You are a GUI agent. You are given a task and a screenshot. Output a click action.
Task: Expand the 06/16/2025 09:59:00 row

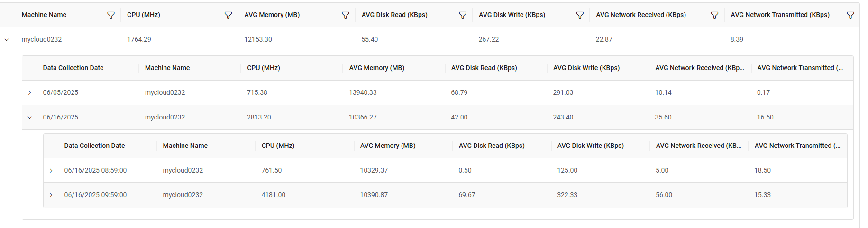point(51,195)
